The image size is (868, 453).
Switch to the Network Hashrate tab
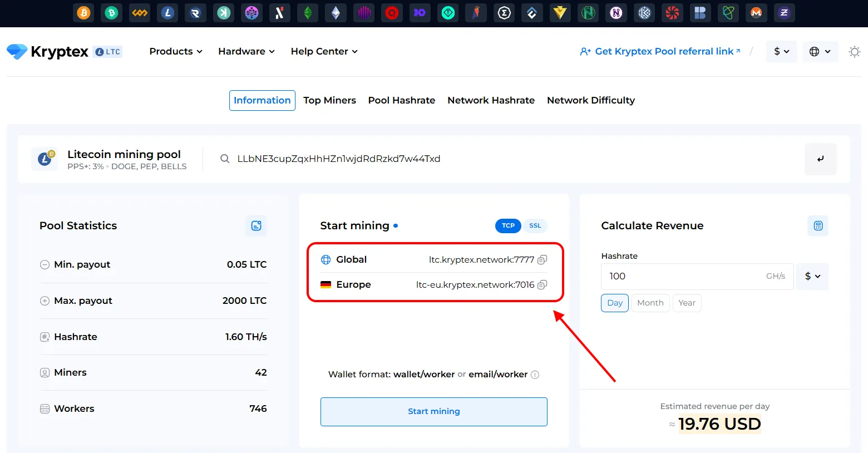tap(491, 101)
